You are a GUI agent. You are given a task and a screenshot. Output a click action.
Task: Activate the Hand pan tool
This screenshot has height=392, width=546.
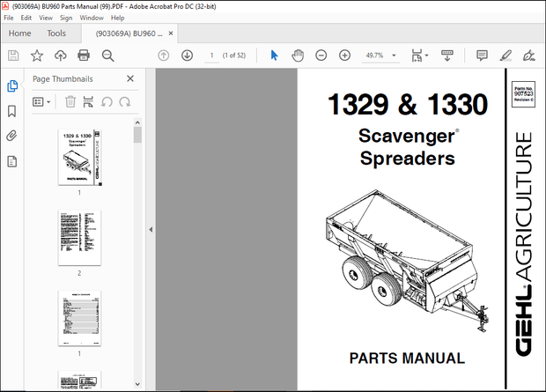click(298, 55)
